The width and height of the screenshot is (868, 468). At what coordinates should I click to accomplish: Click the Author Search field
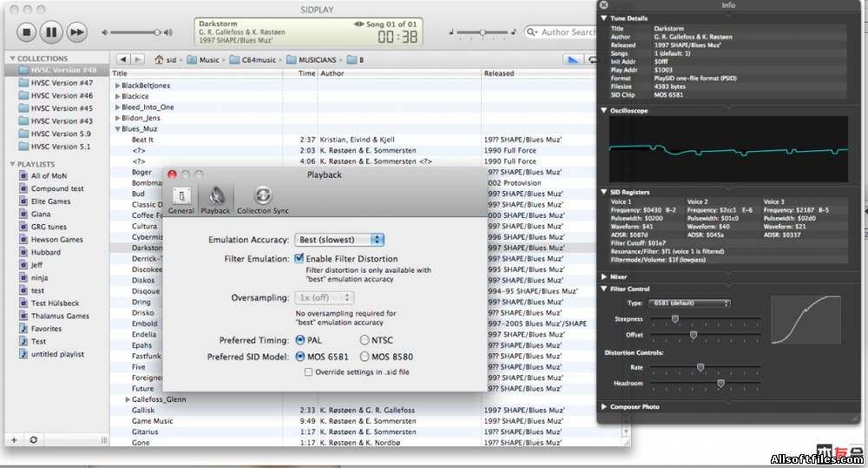click(x=560, y=32)
